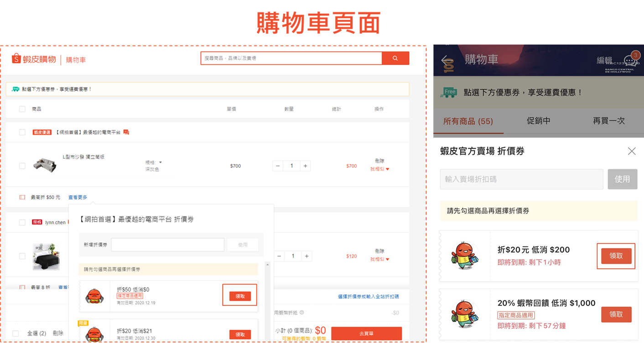
Task: Open the chat icon beside 【網拍首選】 shop name
Action: point(126,132)
